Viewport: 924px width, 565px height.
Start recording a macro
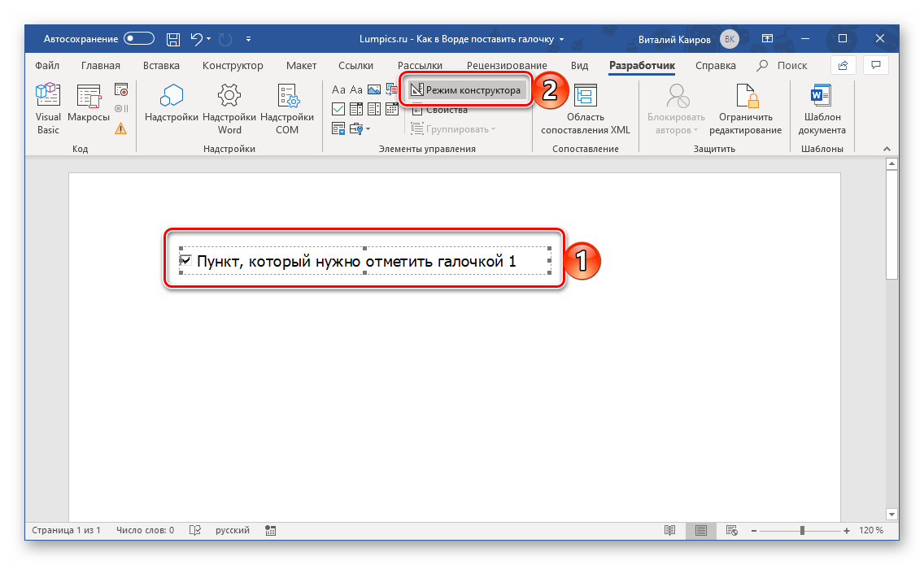(x=121, y=90)
